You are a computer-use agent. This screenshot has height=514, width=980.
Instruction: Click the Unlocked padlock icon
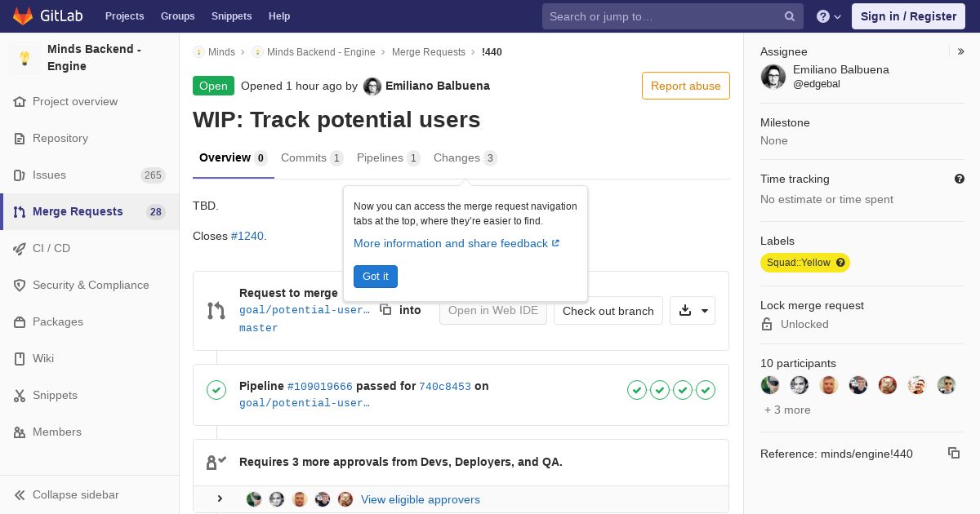coord(767,324)
